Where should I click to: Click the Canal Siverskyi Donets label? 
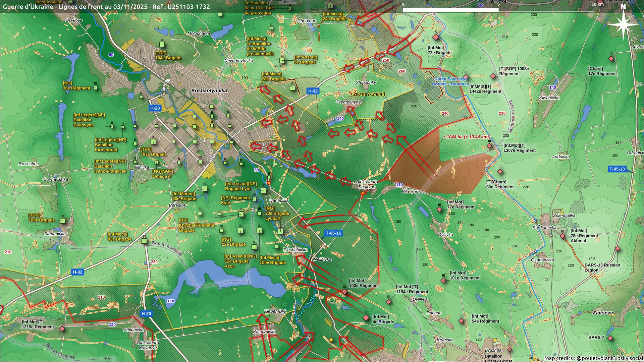(450, 81)
